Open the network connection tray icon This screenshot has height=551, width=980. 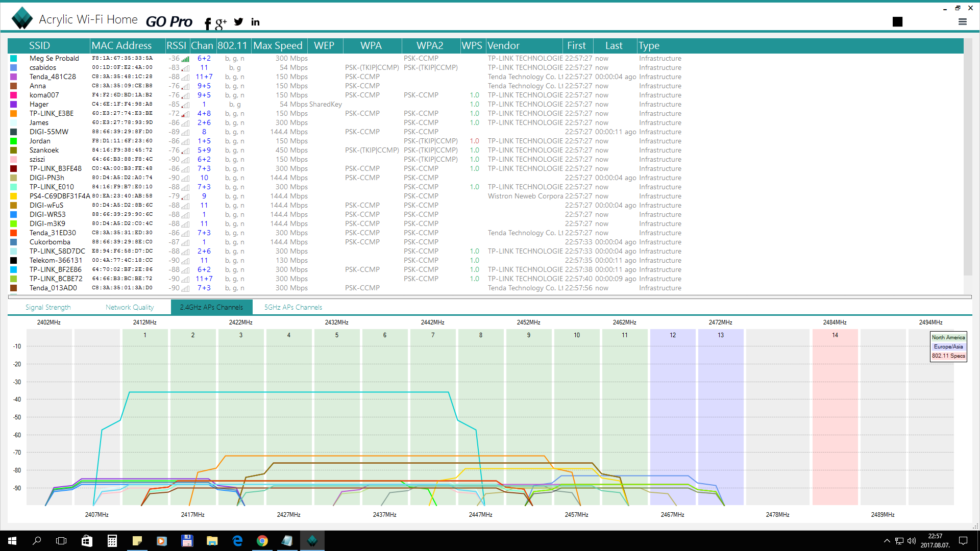click(899, 541)
